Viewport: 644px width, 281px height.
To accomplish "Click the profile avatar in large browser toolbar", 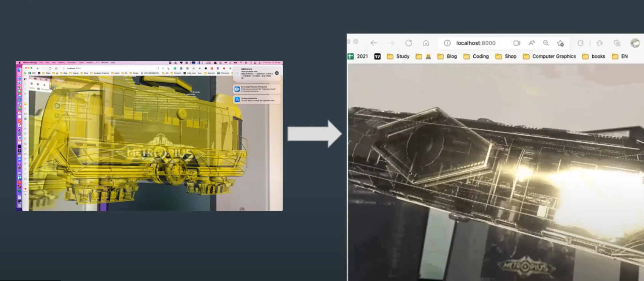I will (x=635, y=43).
